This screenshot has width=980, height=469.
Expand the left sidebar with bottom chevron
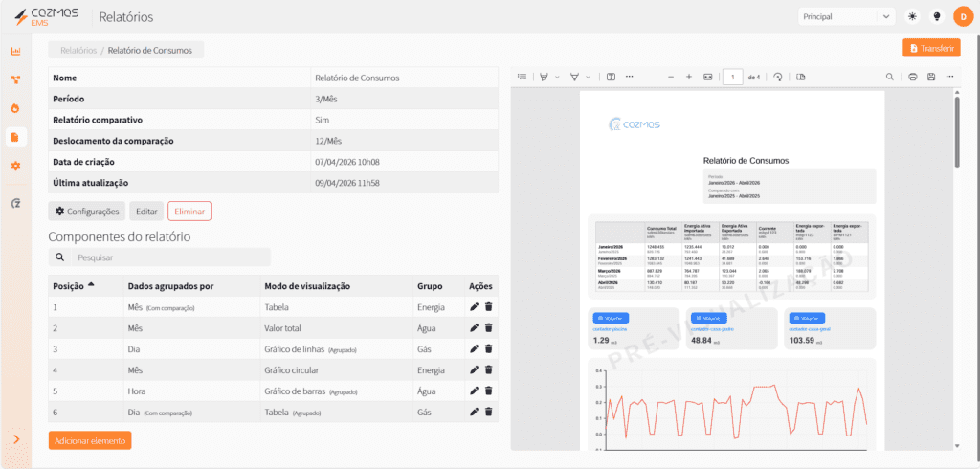[15, 439]
